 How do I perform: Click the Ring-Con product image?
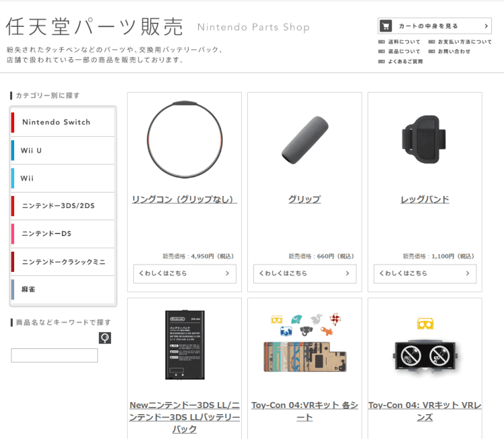tap(185, 140)
